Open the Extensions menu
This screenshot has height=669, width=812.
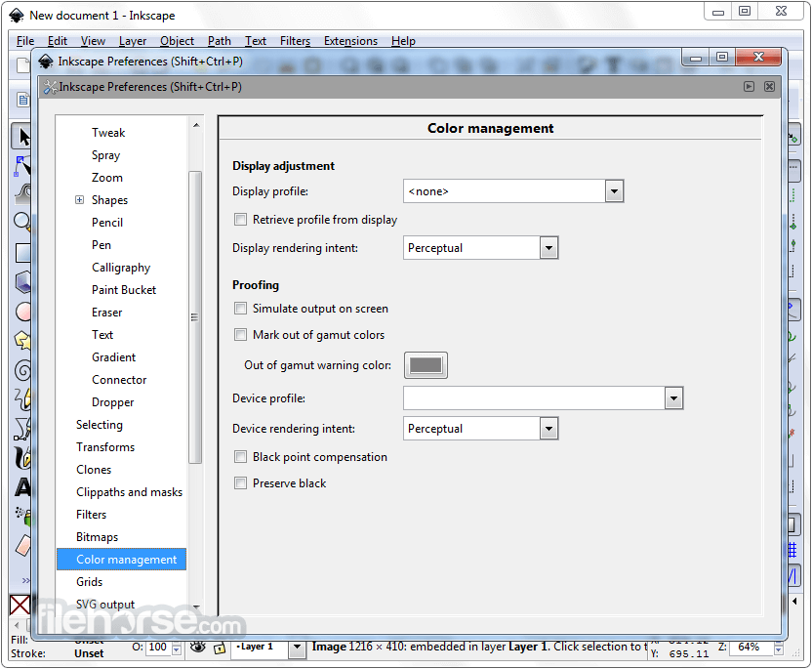(x=350, y=41)
